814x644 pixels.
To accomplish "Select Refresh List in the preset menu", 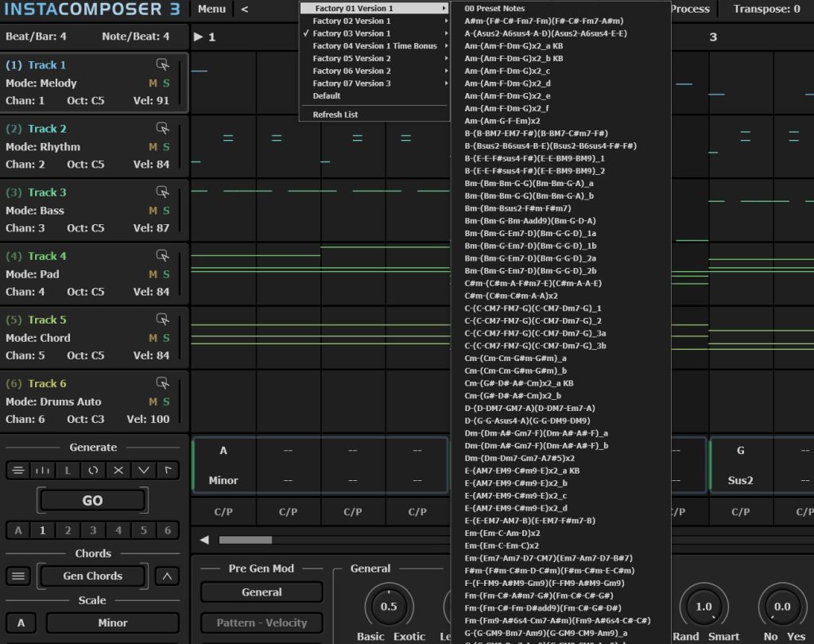I will coord(335,114).
